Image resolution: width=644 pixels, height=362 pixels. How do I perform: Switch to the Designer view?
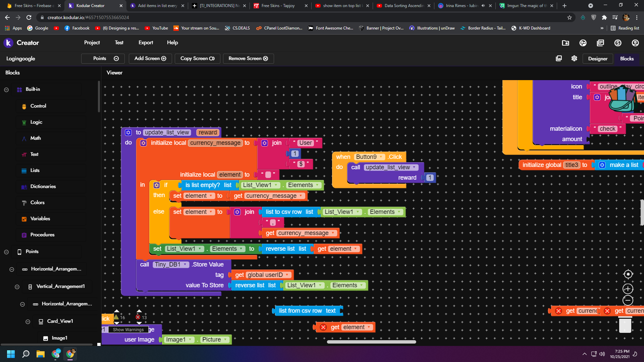point(597,59)
